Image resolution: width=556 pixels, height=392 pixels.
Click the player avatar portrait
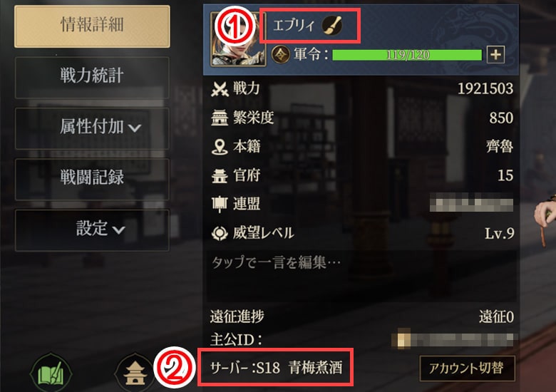tap(238, 39)
